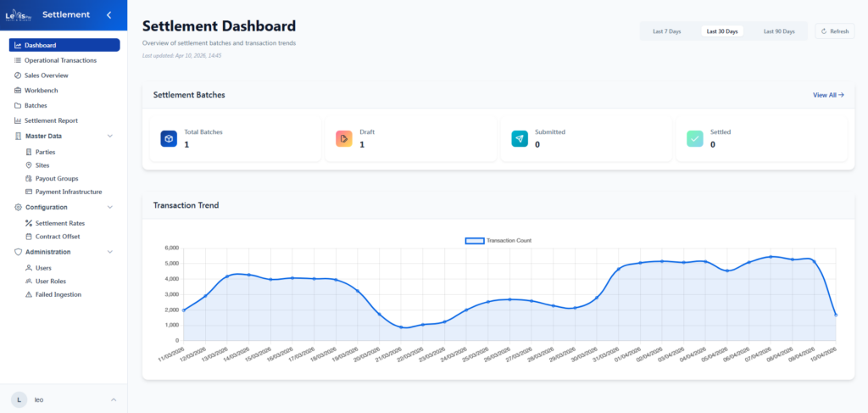Screen dimensions: 868x413
Task: Collapse the Master Data section
Action: coord(109,136)
